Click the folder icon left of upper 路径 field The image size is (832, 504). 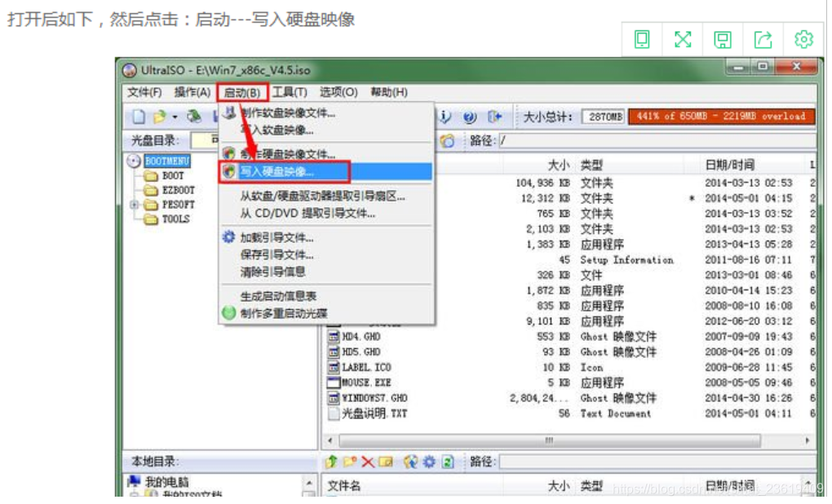click(447, 140)
